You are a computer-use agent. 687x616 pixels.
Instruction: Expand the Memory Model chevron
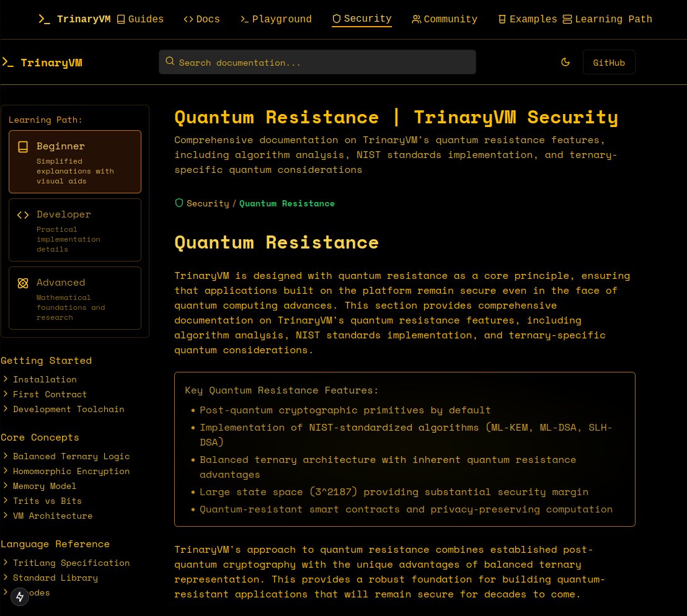tap(5, 485)
